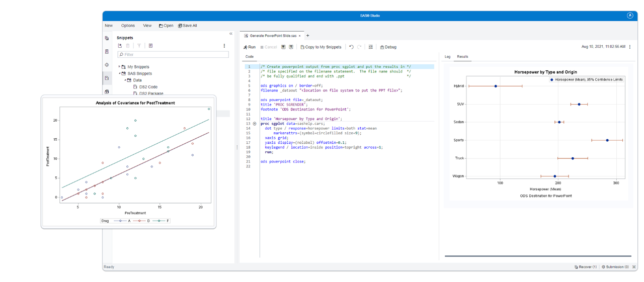Open the first navigation sidebar icon
This screenshot has width=644, height=282.
pyautogui.click(x=107, y=38)
